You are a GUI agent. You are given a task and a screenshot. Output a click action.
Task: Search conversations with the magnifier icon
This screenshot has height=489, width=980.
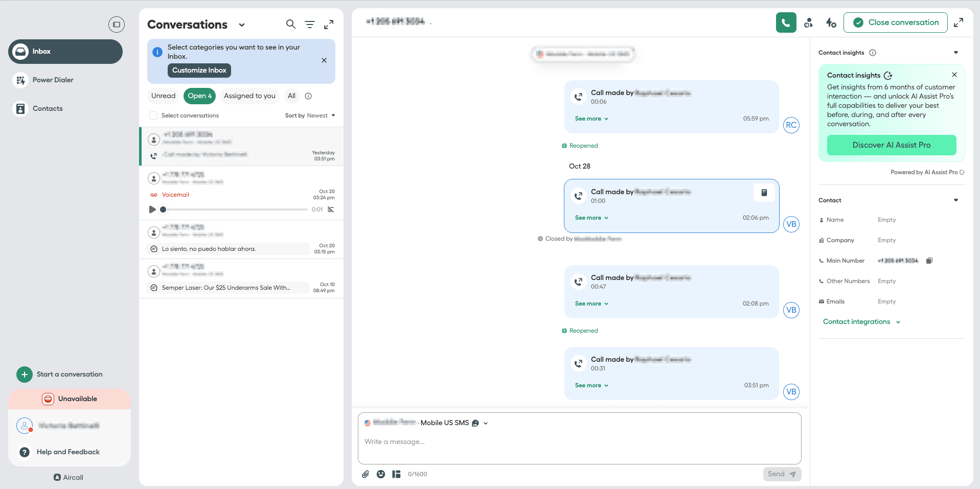click(x=290, y=24)
